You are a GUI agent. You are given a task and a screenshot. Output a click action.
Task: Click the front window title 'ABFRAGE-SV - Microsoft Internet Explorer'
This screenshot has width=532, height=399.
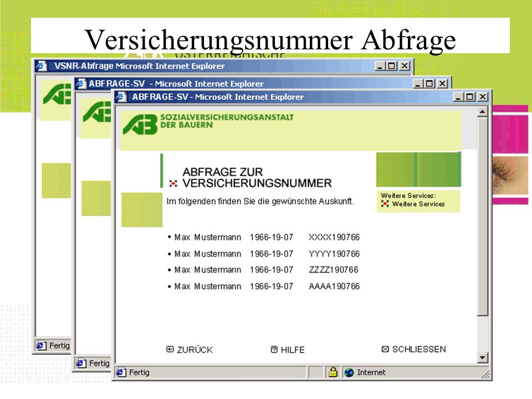coord(218,97)
